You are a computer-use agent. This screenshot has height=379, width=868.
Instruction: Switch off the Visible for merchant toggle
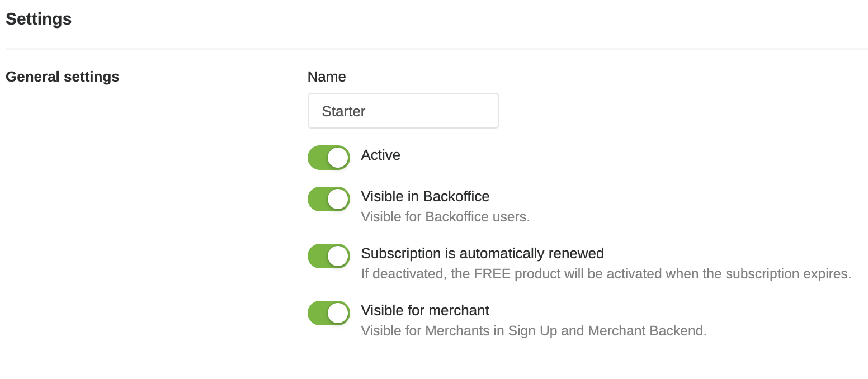coord(328,313)
